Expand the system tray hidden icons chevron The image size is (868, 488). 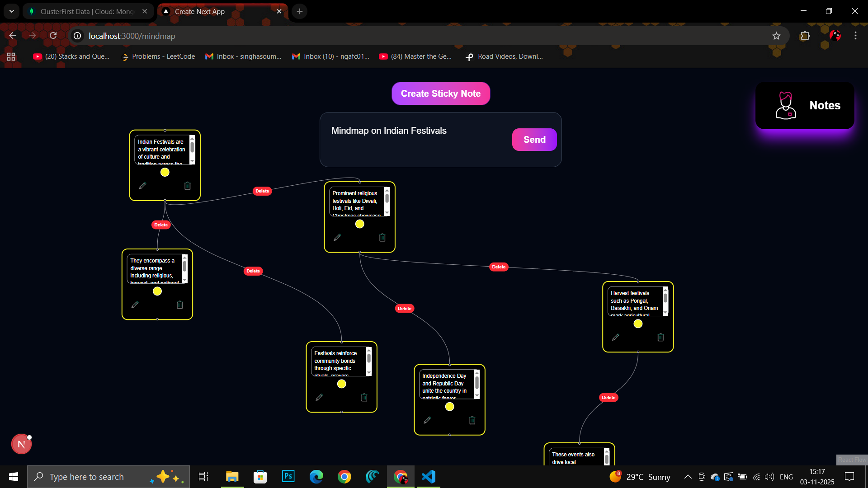pyautogui.click(x=688, y=477)
